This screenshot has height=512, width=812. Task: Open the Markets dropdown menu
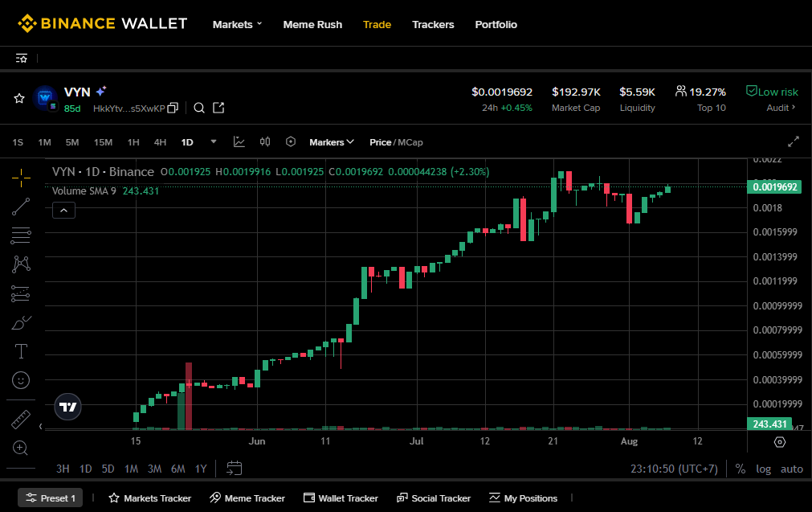[x=237, y=24]
